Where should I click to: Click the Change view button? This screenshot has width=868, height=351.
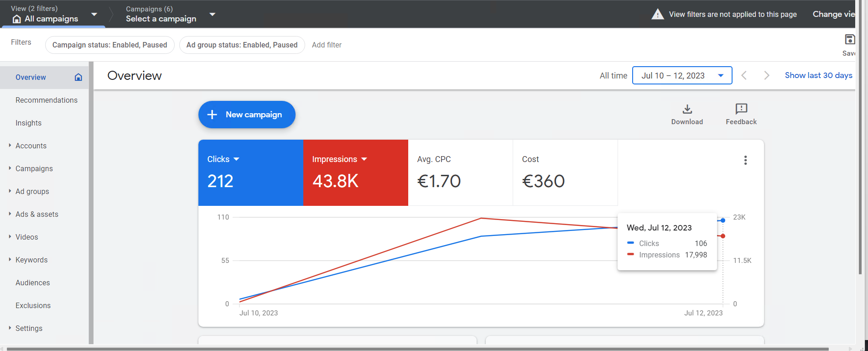pos(834,14)
